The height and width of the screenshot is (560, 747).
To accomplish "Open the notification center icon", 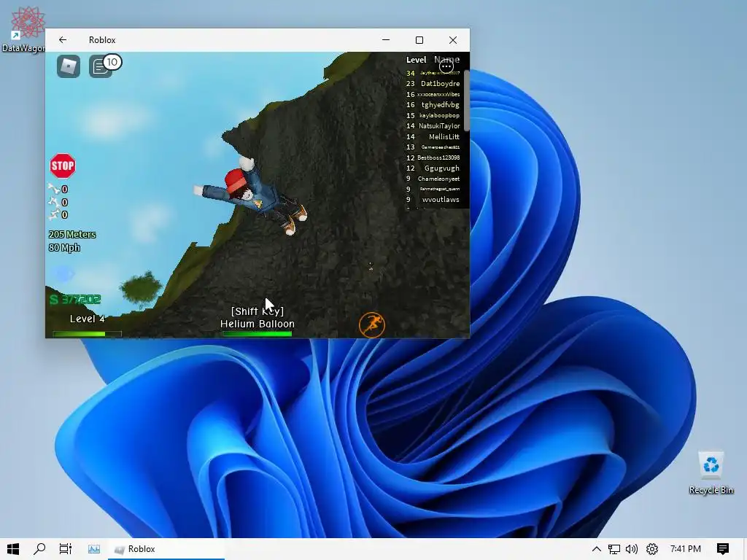I will [x=723, y=549].
